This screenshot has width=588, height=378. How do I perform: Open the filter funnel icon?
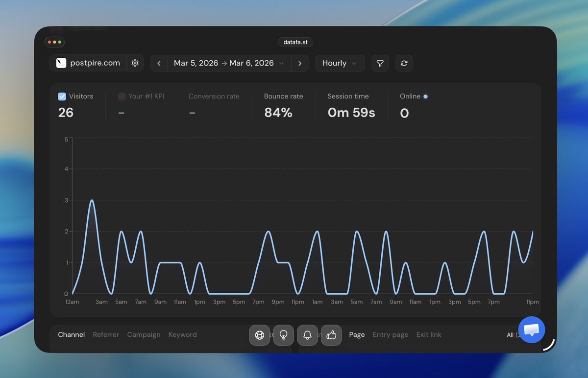(380, 63)
